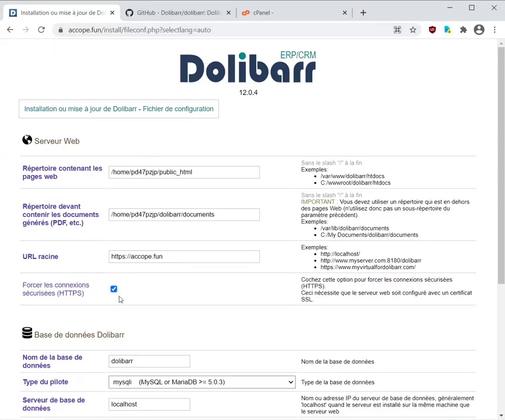Open the Chrome profile avatar menu
Image resolution: width=505 pixels, height=420 pixels.
pos(479,30)
